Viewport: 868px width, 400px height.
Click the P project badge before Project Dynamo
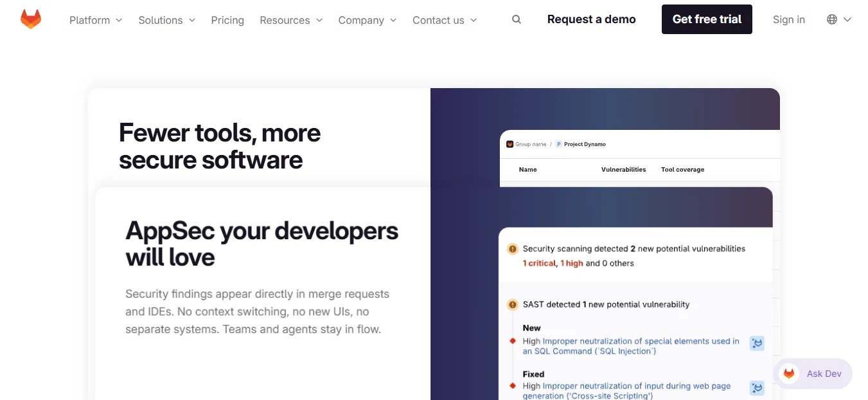pos(559,144)
